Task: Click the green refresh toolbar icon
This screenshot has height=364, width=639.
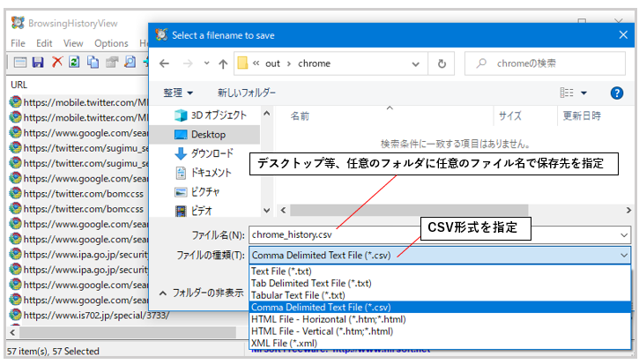Action: (74, 62)
